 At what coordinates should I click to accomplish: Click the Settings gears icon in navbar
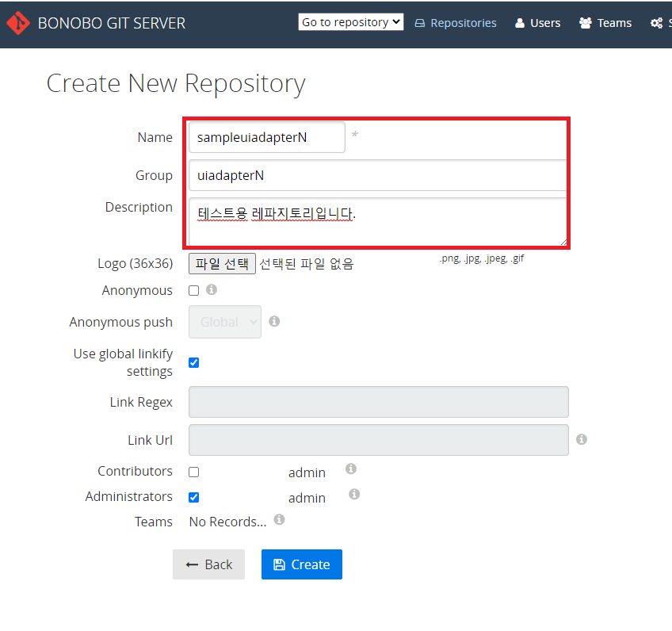pos(656,23)
